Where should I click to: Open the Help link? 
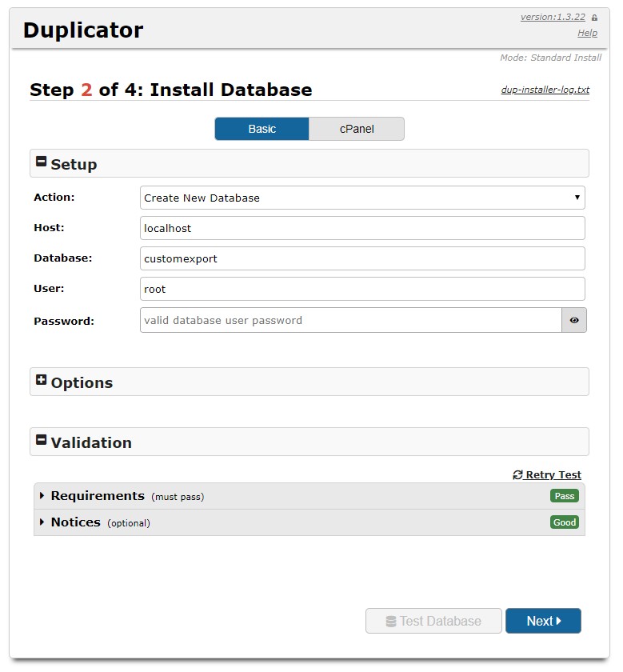click(x=587, y=33)
